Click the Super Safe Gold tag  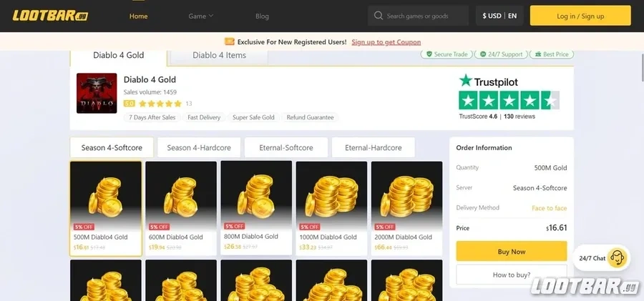pyautogui.click(x=253, y=117)
